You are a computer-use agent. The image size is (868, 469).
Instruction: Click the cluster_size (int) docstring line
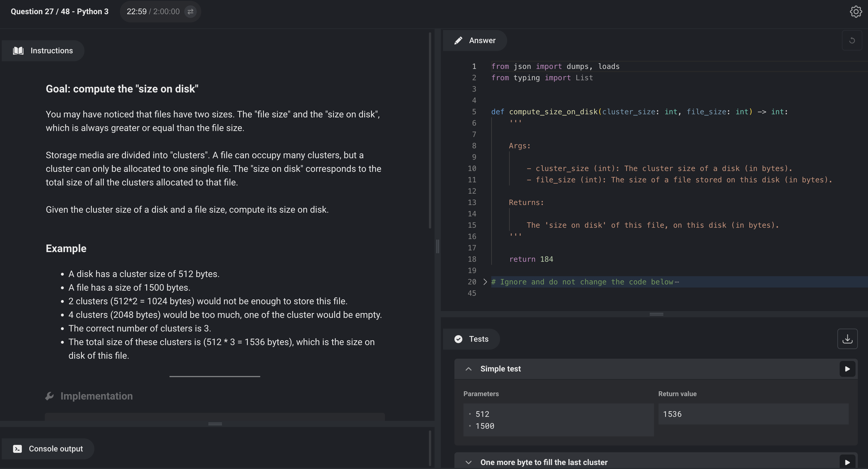pyautogui.click(x=659, y=169)
